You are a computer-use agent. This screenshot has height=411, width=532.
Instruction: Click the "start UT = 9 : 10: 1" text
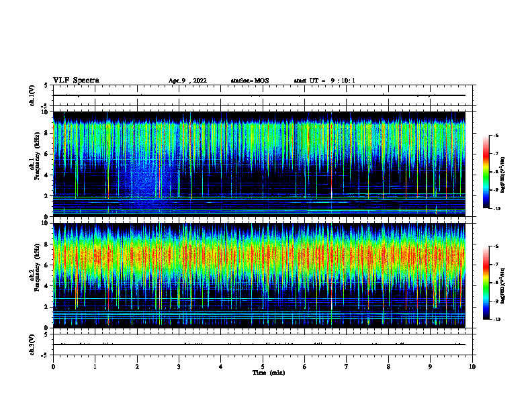click(324, 81)
